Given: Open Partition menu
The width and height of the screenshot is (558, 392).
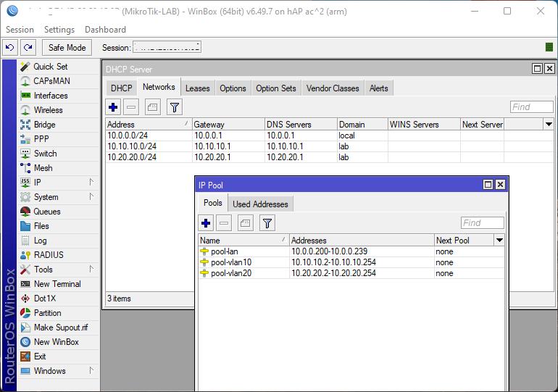Looking at the screenshot, I should tap(47, 313).
